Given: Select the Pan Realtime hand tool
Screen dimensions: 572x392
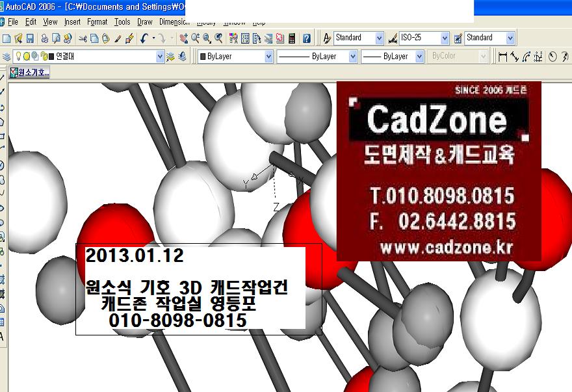Looking at the screenshot, I should pyautogui.click(x=183, y=38).
